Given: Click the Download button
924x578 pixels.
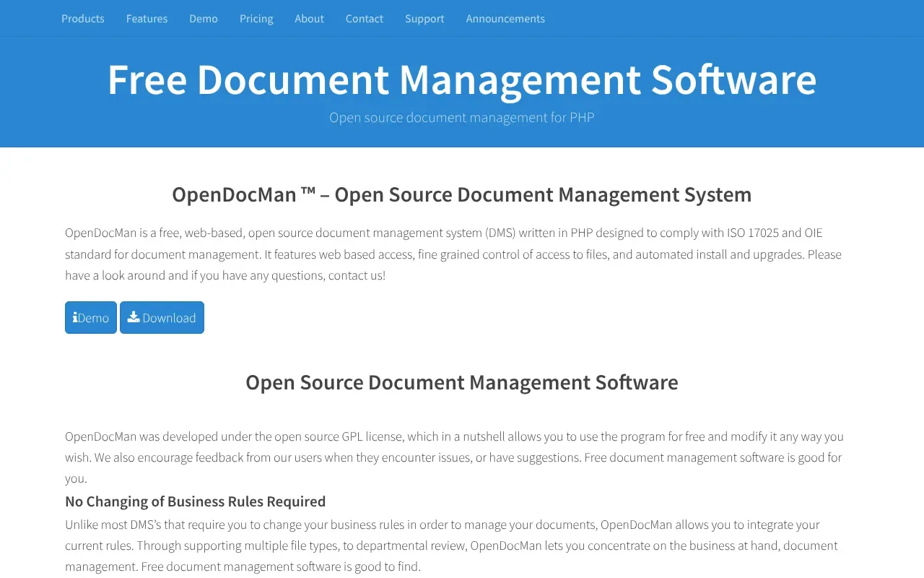Looking at the screenshot, I should pyautogui.click(x=162, y=317).
